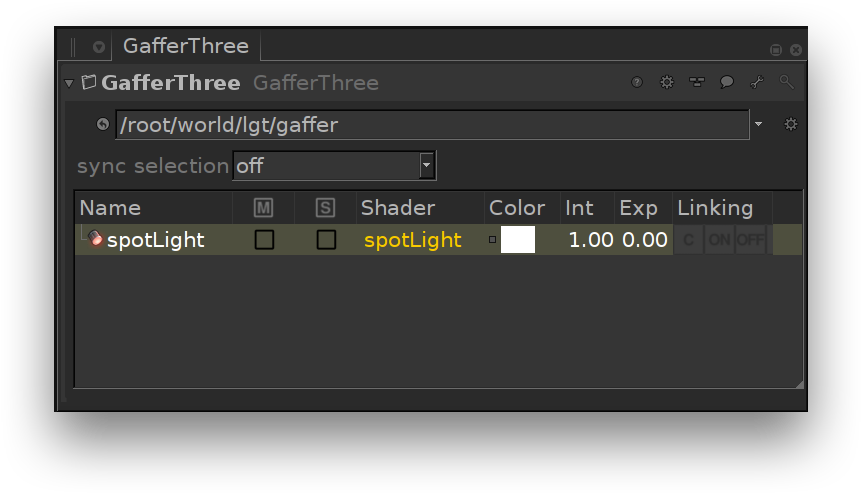
Task: Toggle solo checkbox for spotLight
Action: coord(326,240)
